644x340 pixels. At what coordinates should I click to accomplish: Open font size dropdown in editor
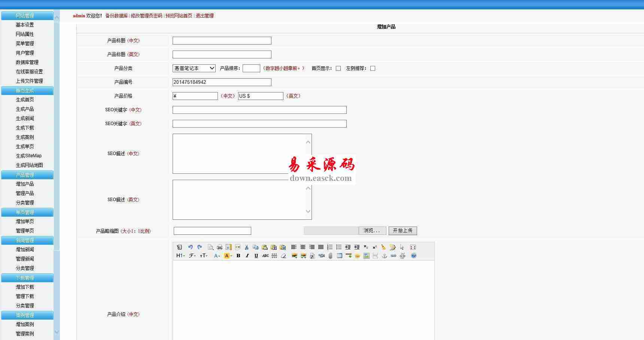pyautogui.click(x=204, y=256)
